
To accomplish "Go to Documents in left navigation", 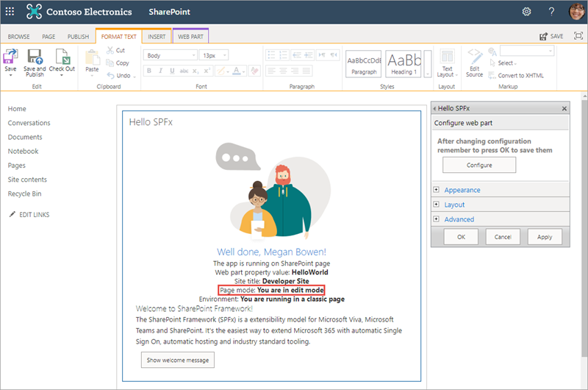I will [25, 137].
